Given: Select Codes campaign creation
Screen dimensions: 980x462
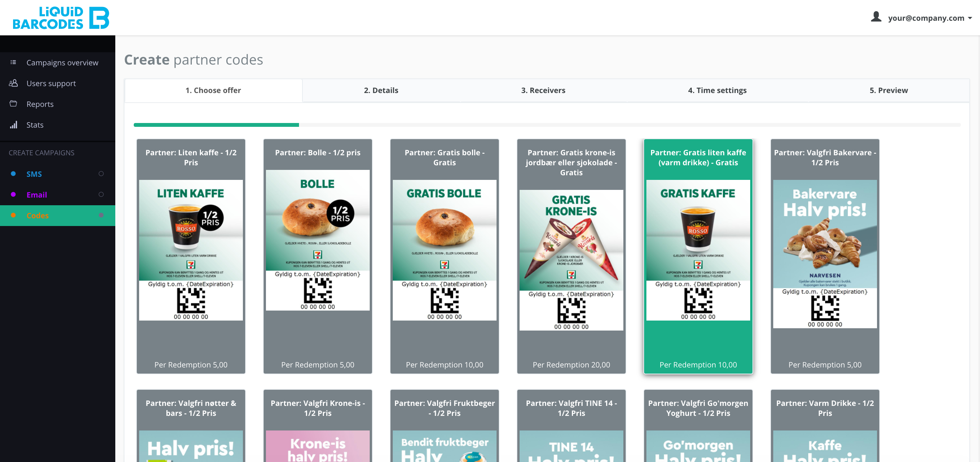Looking at the screenshot, I should [x=37, y=216].
